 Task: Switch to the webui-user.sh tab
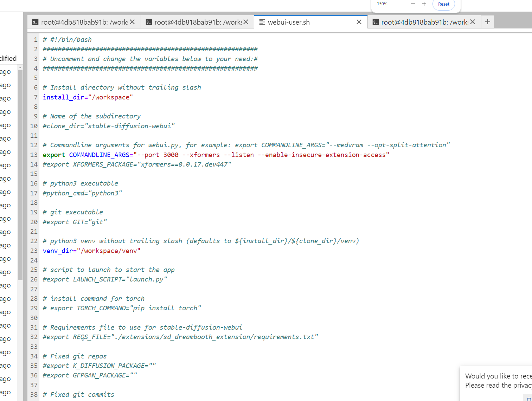[x=311, y=22]
